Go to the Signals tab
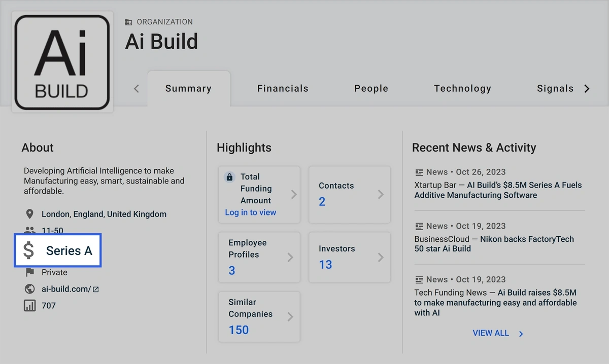This screenshot has width=609, height=364. pos(555,89)
